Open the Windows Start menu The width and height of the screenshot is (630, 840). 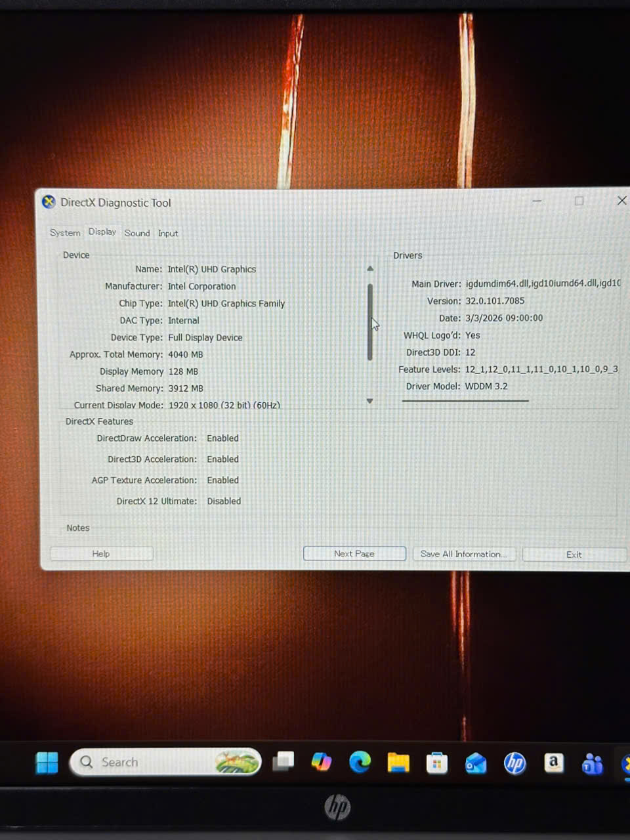pyautogui.click(x=47, y=763)
